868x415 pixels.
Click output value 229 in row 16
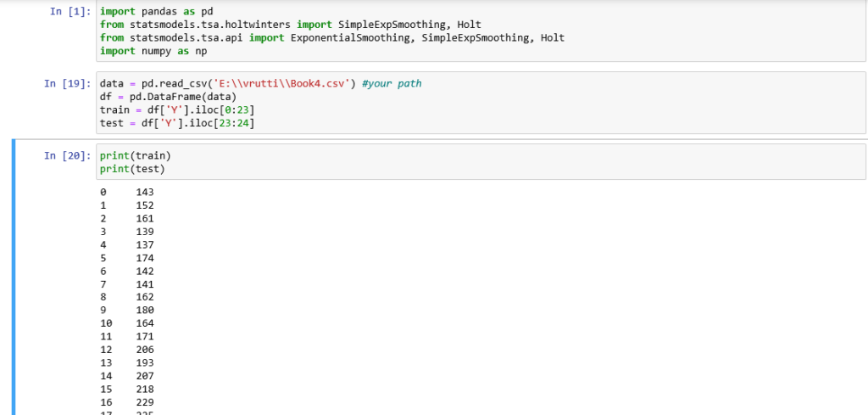[x=144, y=402]
